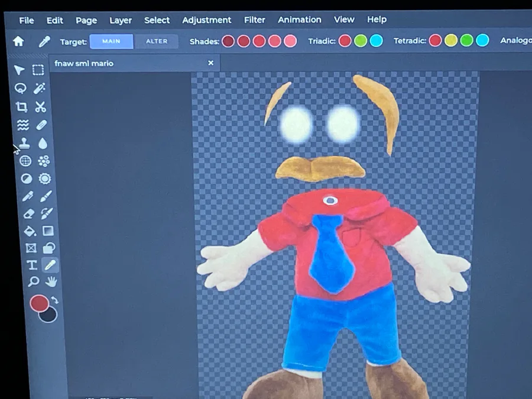Select the Gradient square tool

[x=48, y=231]
